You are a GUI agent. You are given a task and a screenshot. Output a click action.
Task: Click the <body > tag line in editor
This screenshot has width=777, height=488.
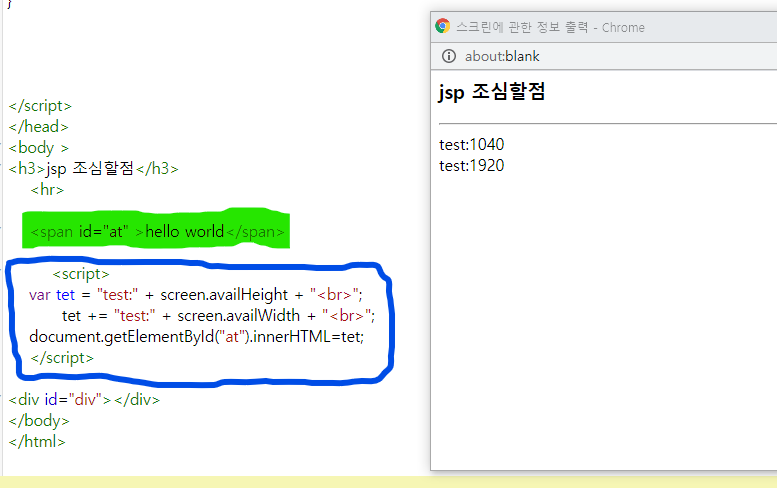click(39, 148)
